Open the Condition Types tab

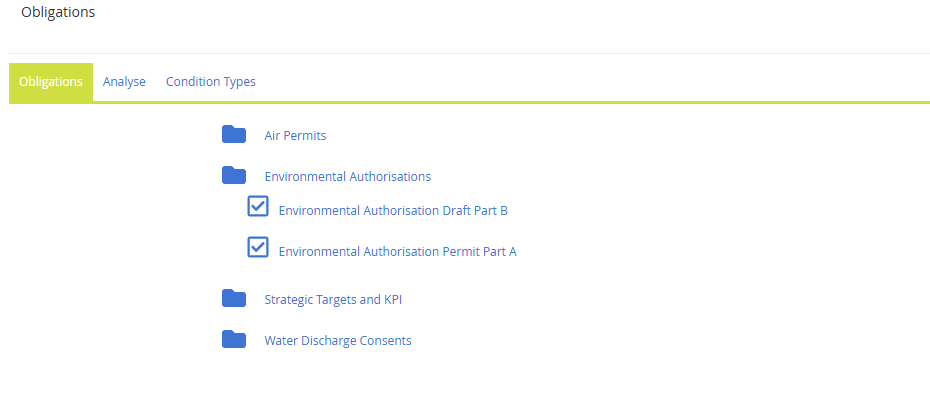coord(211,82)
